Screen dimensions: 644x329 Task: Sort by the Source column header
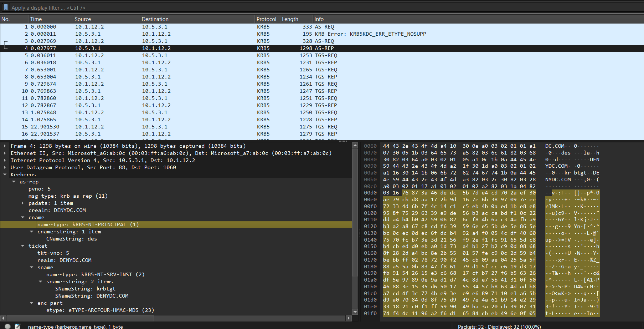click(106, 19)
